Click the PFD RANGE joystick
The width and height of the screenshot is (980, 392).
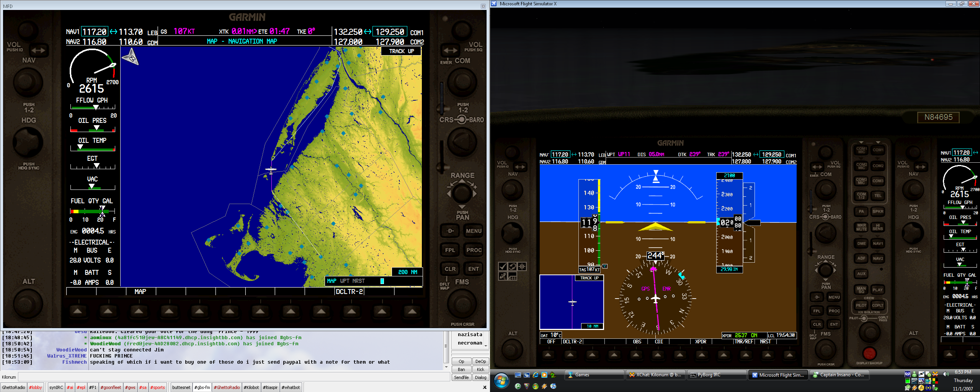coord(826,270)
